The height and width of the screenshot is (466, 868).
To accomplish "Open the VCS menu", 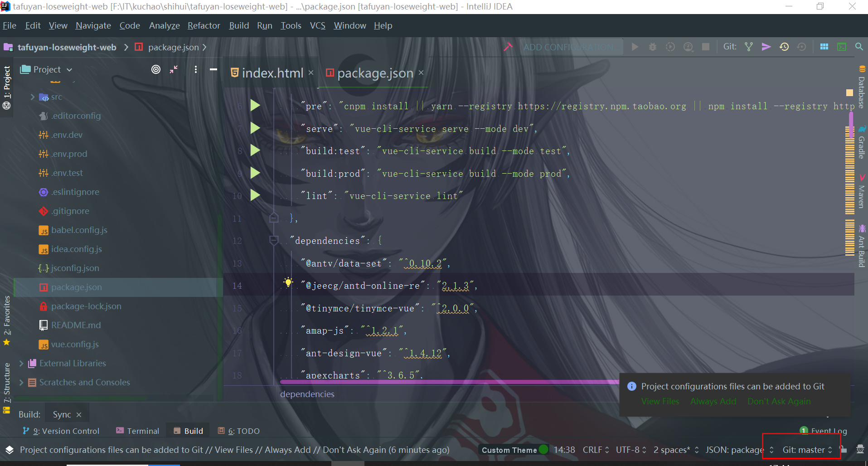I will point(317,25).
